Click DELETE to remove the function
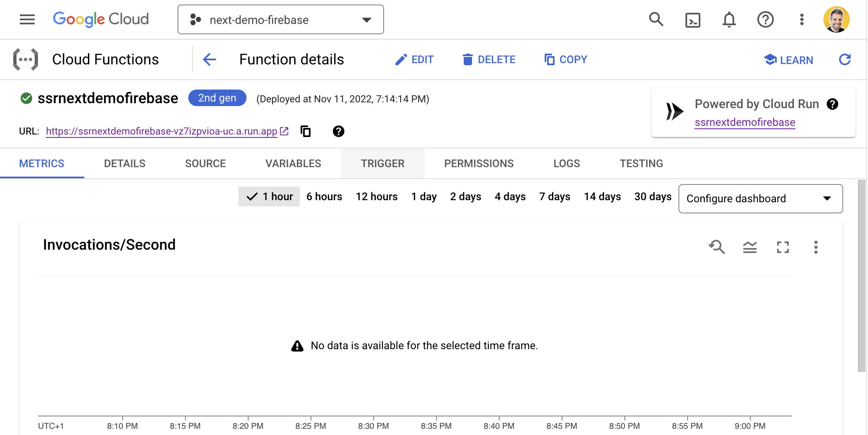868x435 pixels. [489, 59]
